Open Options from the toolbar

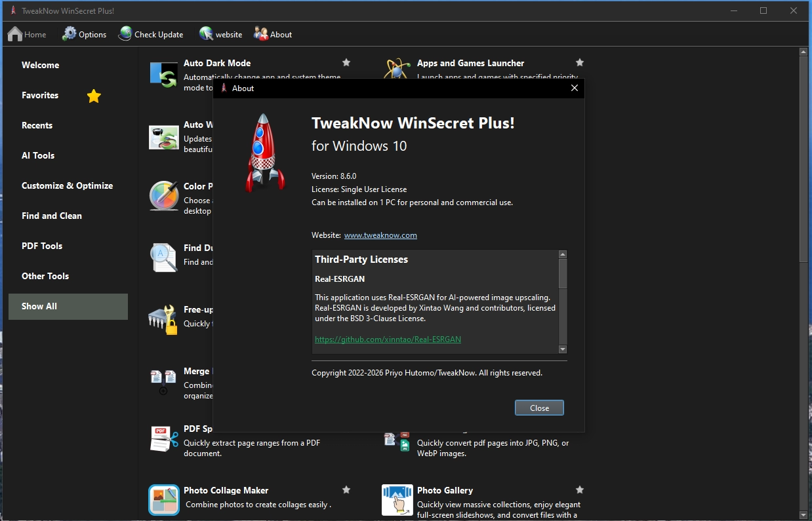pos(84,34)
